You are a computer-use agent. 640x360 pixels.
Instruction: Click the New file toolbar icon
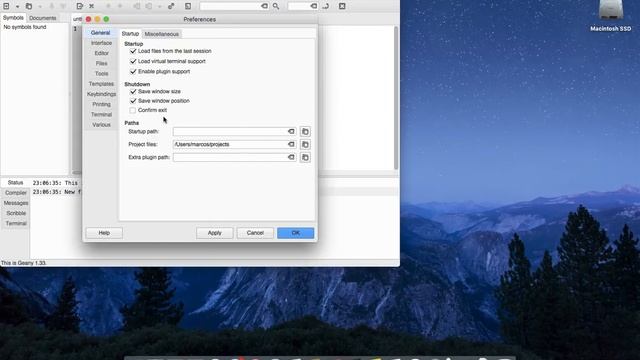pyautogui.click(x=6, y=6)
